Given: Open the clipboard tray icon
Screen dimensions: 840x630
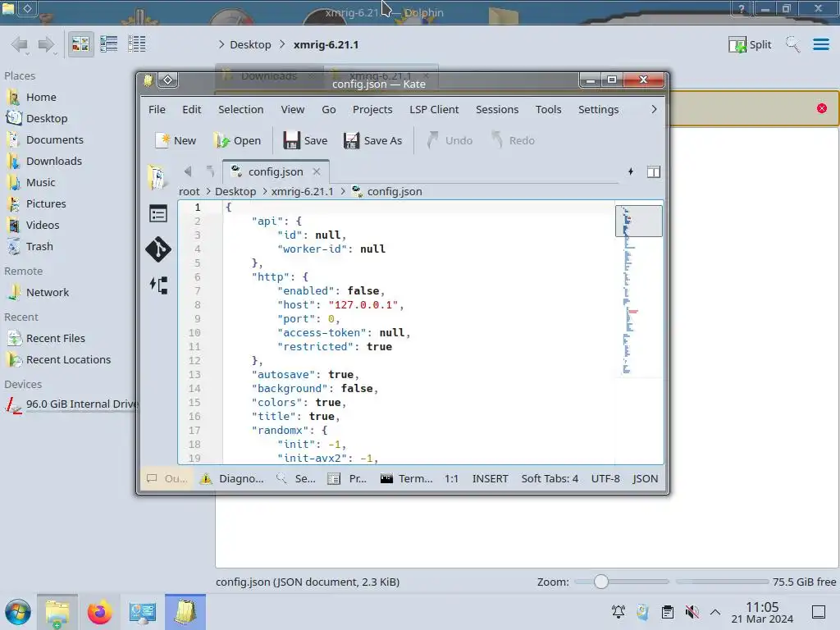Looking at the screenshot, I should [x=667, y=611].
